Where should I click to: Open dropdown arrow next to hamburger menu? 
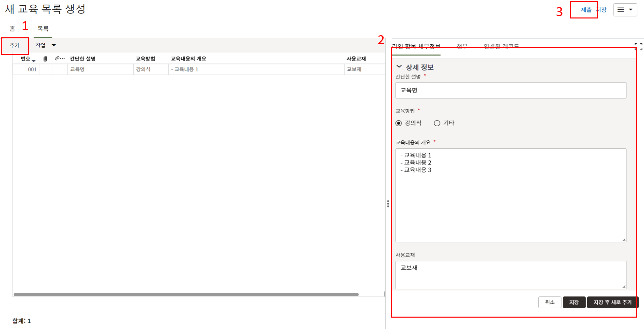click(631, 10)
